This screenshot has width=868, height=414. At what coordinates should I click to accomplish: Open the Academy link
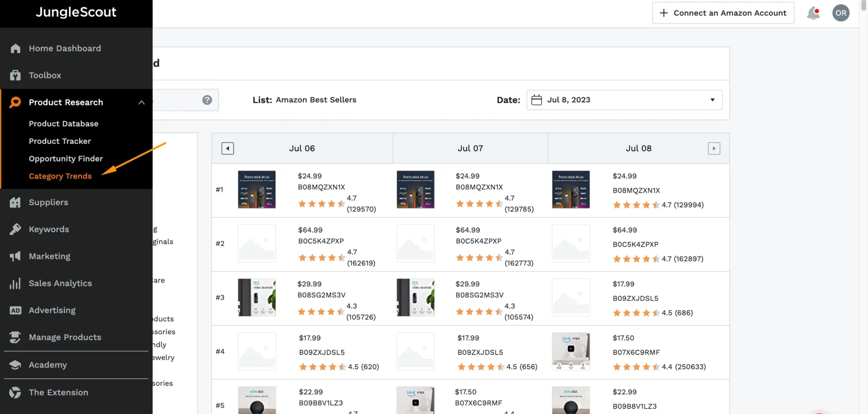[48, 365]
